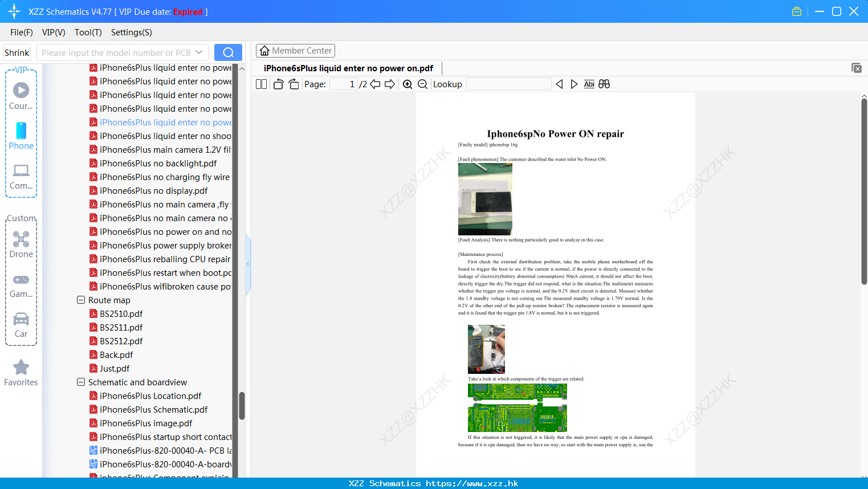Select the iPhone6sPlus liquid enter no power on.pdf tab
This screenshot has height=489, width=868.
348,68
